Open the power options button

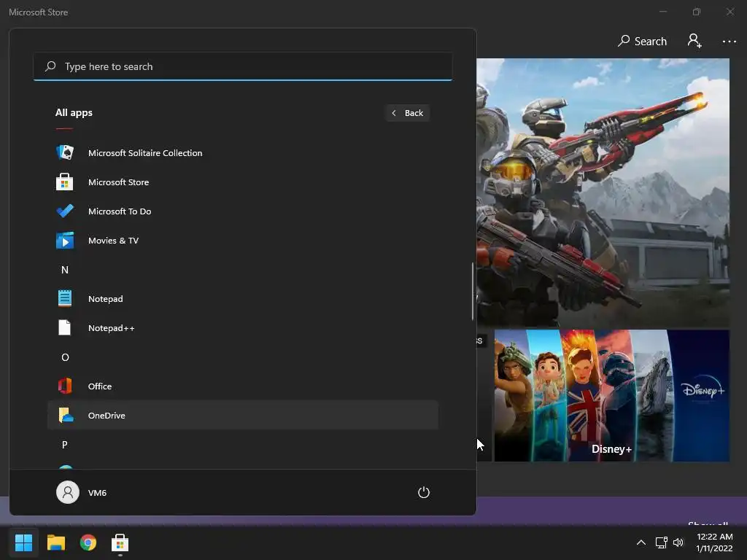pyautogui.click(x=424, y=492)
